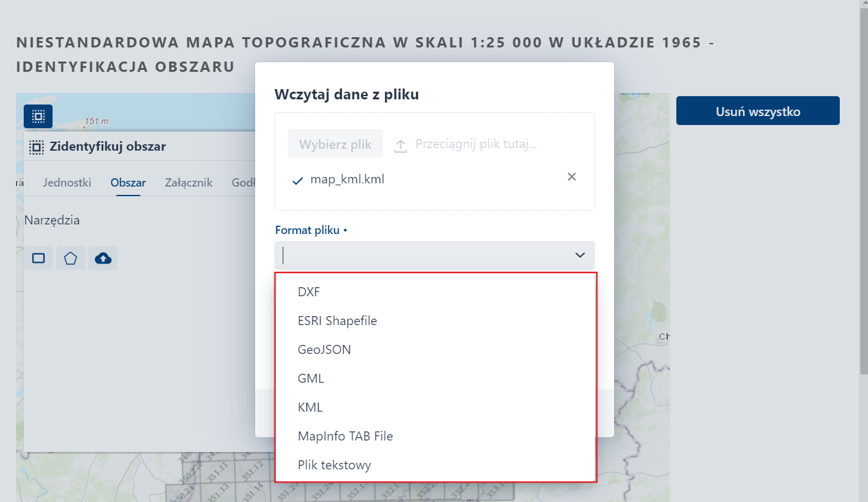Click the identify-area icon in the map corner
The height and width of the screenshot is (502, 868).
pos(38,116)
